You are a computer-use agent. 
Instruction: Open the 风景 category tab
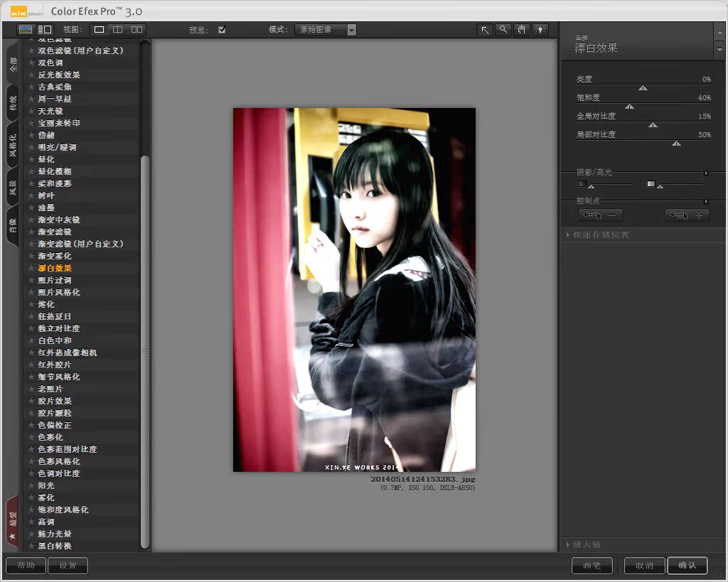coord(13,188)
